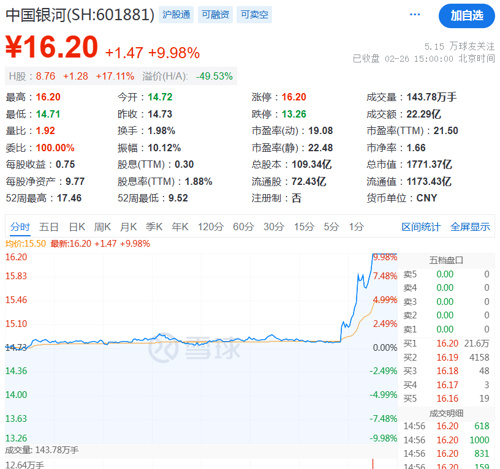
Task: Click the main price ¥16.20
Action: point(52,47)
